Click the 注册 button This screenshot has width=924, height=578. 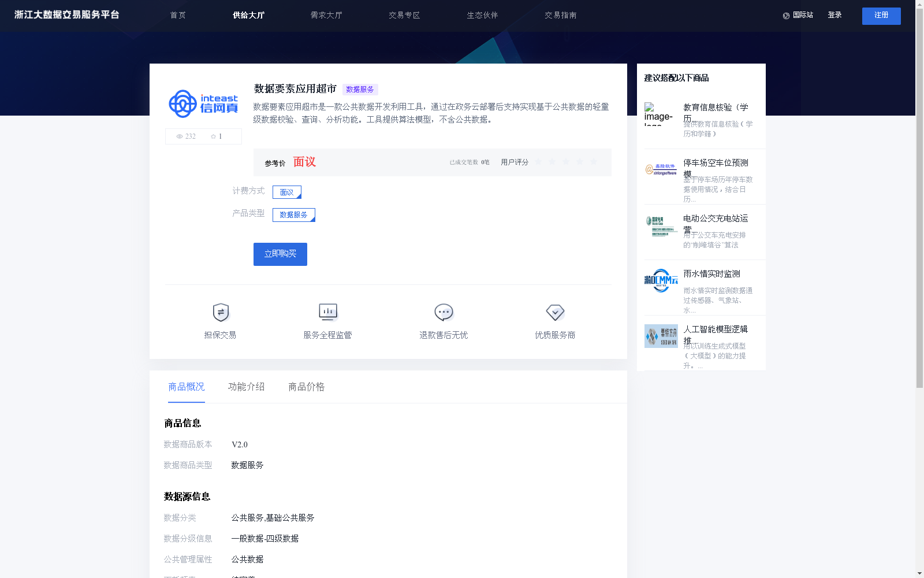(x=881, y=16)
